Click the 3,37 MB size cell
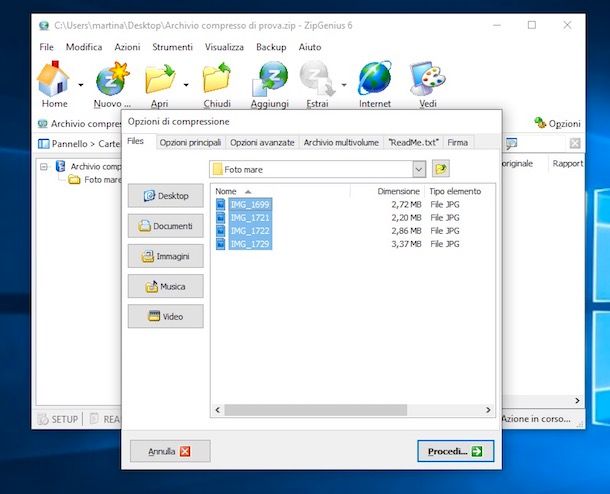Screen dimensions: 610x494 tap(406, 244)
